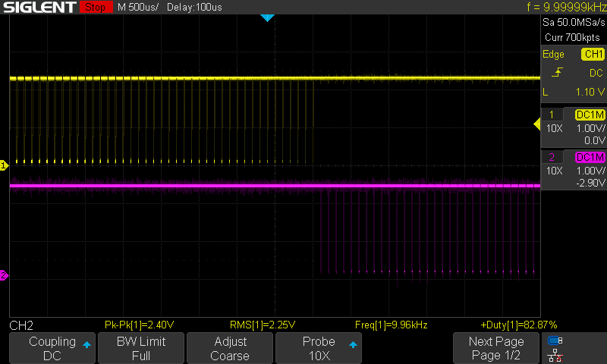Select the +Duty[1]=82.87% measurement
This screenshot has width=607, height=364.
click(519, 325)
